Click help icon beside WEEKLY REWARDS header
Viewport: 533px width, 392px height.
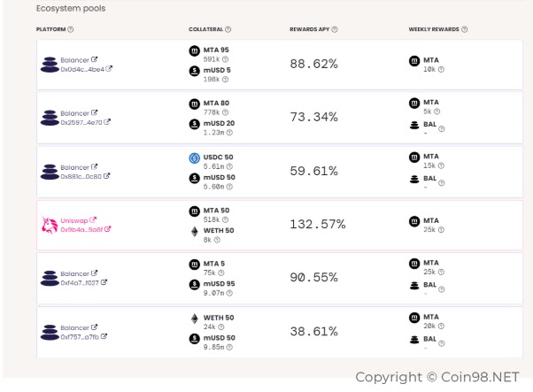point(464,29)
